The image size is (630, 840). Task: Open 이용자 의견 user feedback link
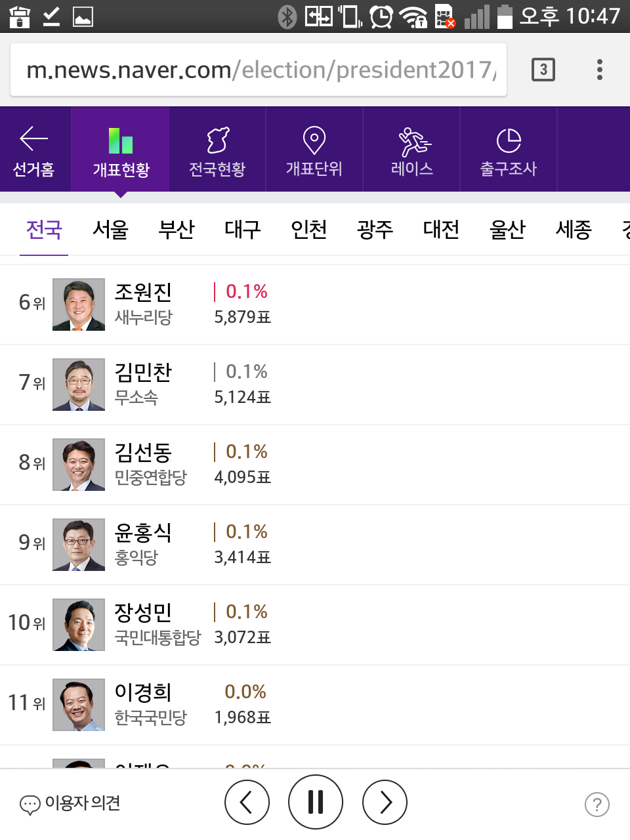(x=71, y=803)
